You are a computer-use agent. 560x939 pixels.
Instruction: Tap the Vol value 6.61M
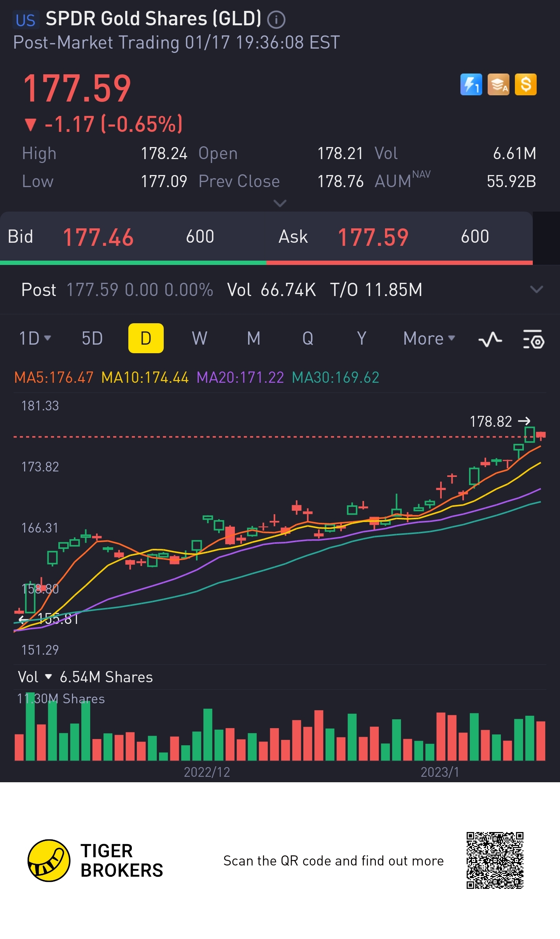514,153
